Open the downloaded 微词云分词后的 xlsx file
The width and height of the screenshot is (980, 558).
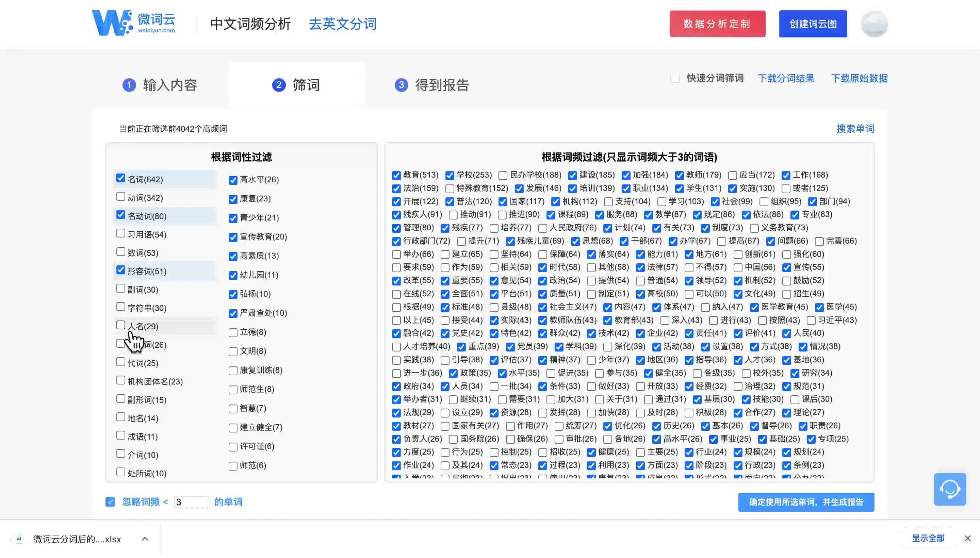(77, 539)
